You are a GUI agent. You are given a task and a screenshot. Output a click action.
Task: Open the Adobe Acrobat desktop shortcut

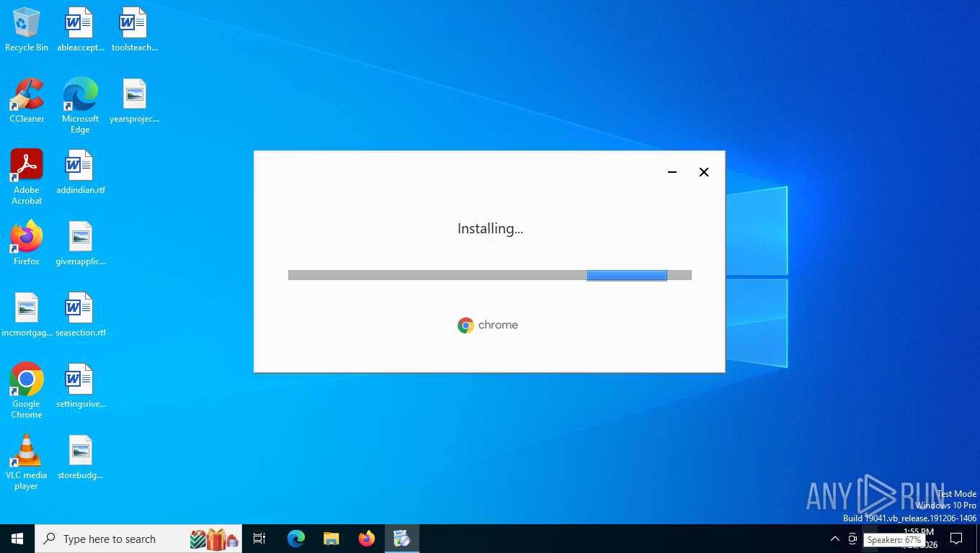27,177
